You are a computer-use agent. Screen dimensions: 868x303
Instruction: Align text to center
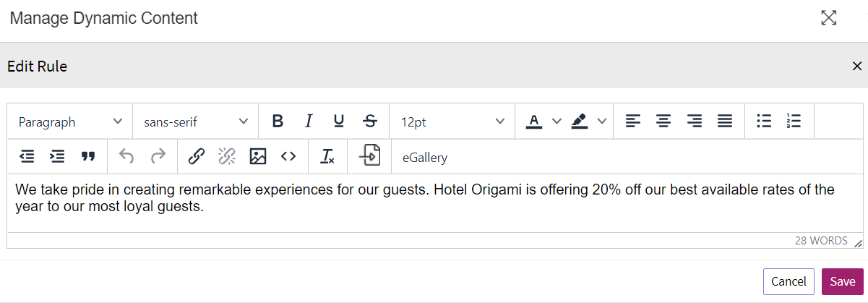663,121
